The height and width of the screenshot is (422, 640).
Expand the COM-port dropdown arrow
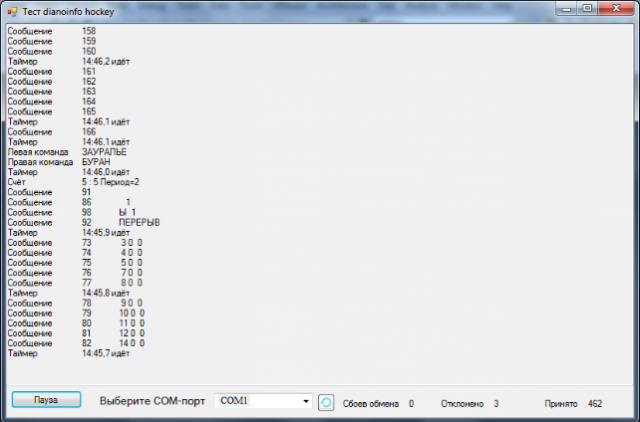click(306, 401)
